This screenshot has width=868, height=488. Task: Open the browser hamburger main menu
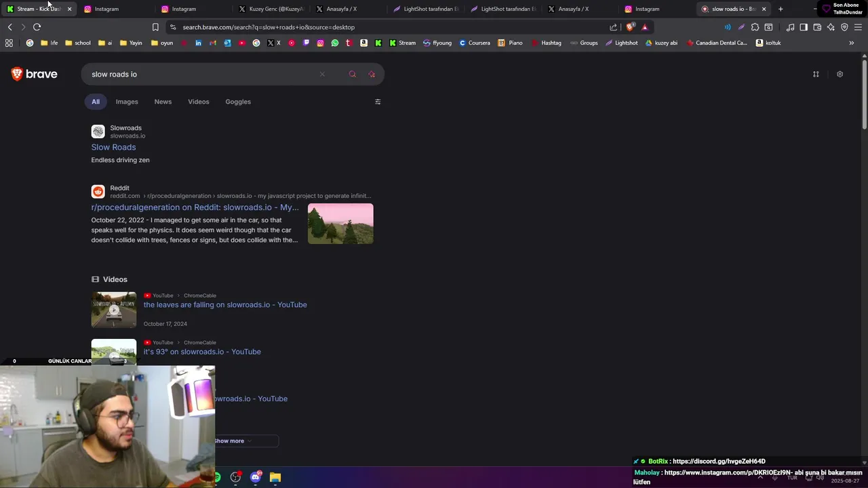pyautogui.click(x=858, y=27)
